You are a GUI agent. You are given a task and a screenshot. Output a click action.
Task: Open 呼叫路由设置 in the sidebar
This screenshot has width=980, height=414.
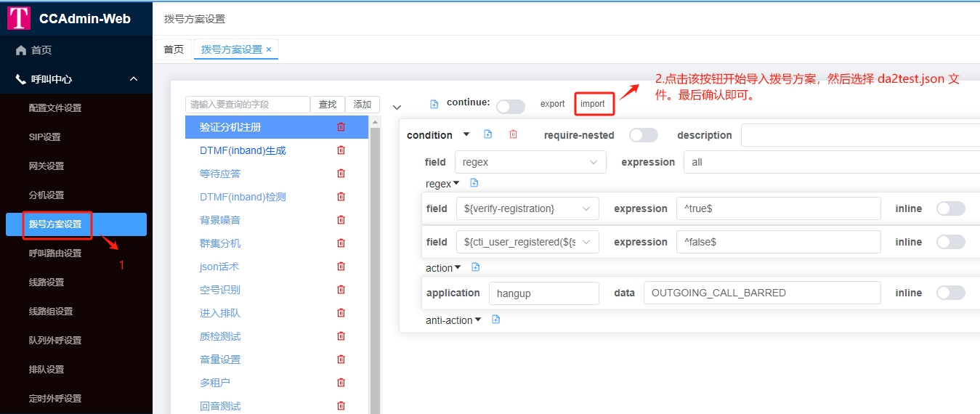click(x=55, y=253)
